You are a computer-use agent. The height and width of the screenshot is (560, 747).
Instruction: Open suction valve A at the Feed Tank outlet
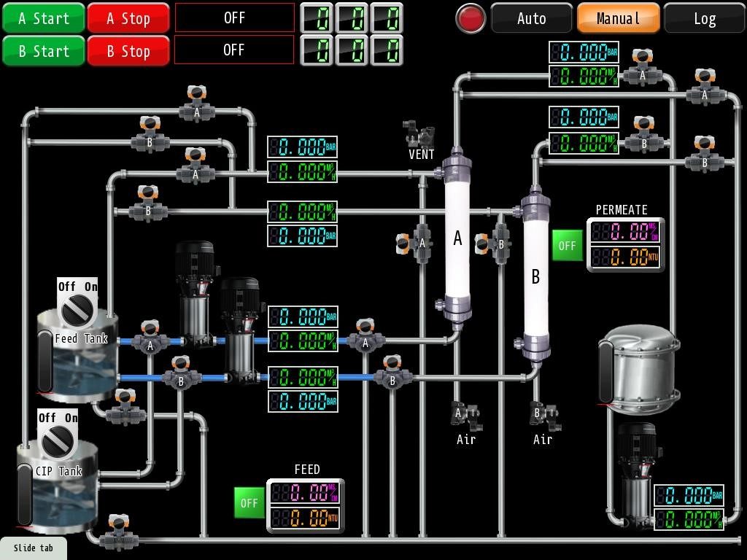[x=150, y=337]
